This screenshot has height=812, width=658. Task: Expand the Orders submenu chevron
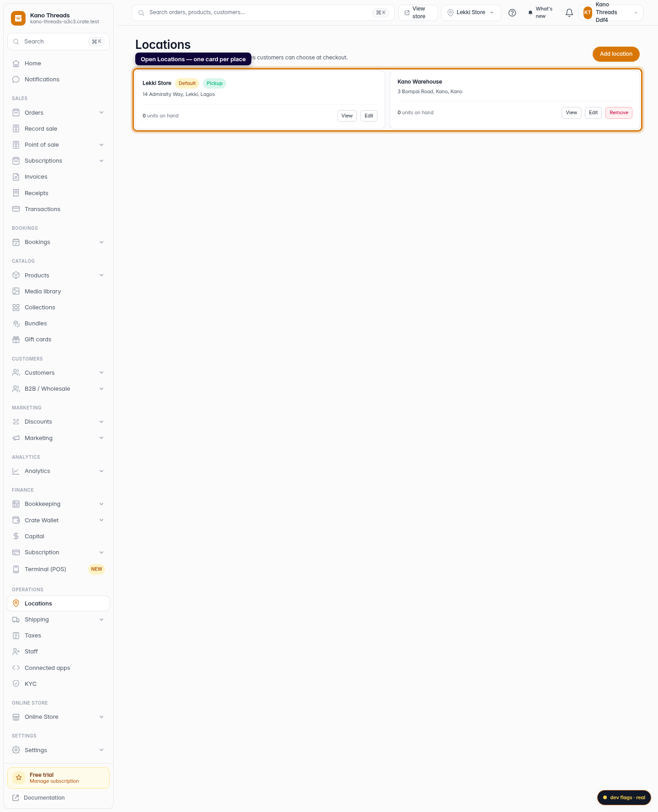101,113
